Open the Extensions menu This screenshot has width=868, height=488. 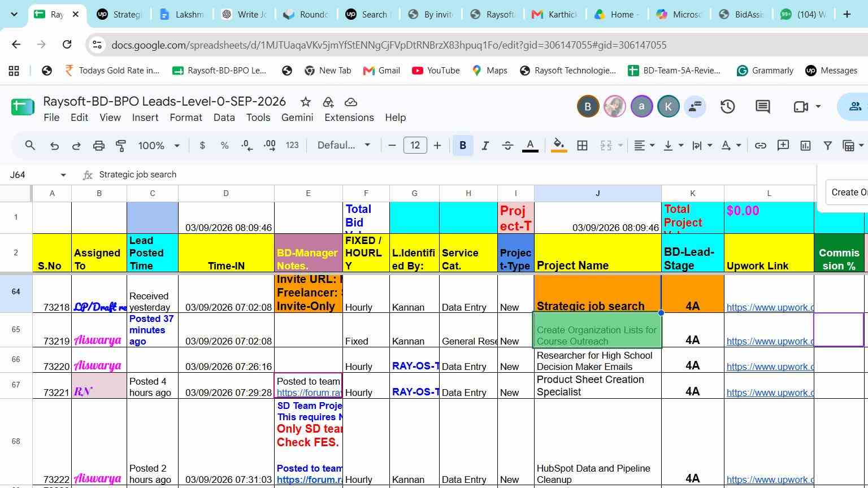pos(349,117)
